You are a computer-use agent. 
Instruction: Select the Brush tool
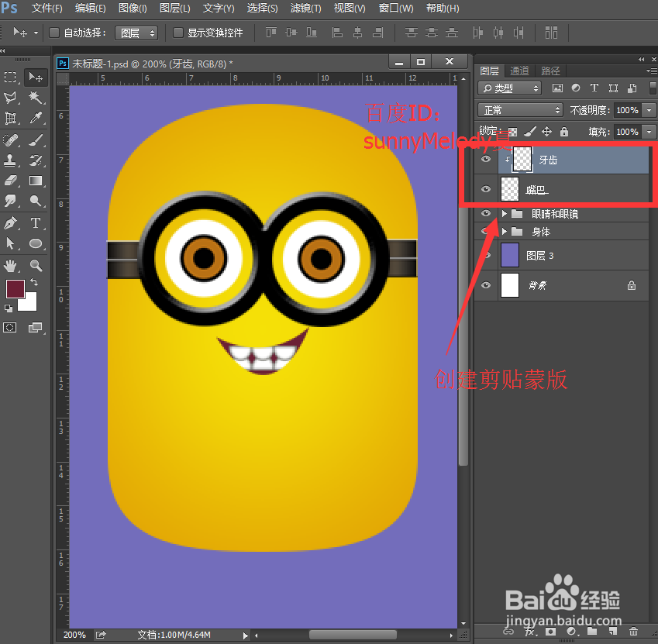click(x=36, y=139)
